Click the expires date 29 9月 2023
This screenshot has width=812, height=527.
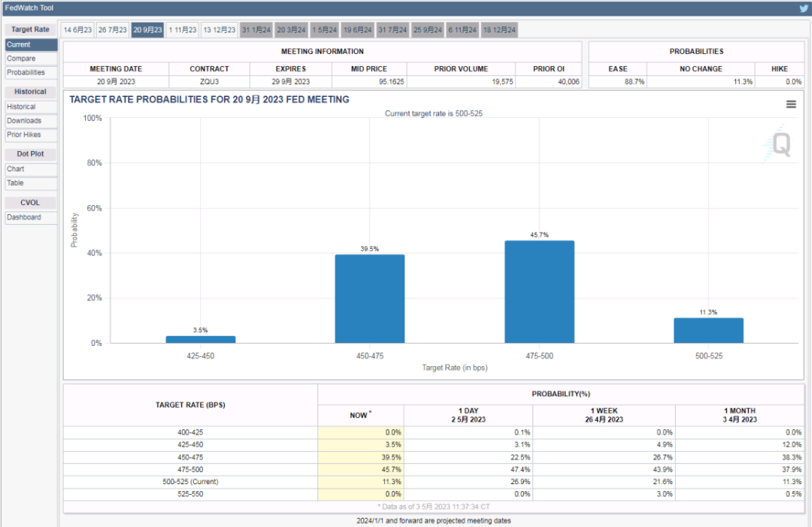click(290, 82)
